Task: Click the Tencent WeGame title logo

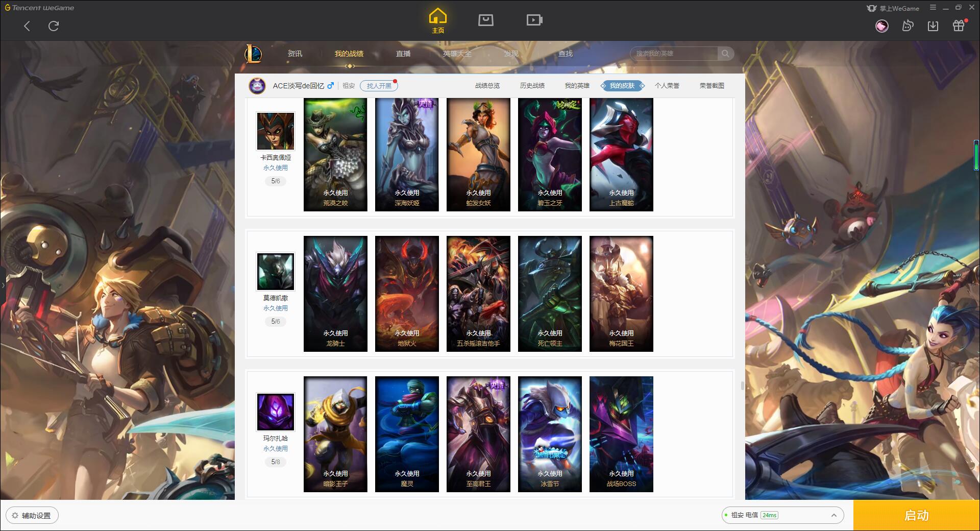Action: click(x=39, y=8)
